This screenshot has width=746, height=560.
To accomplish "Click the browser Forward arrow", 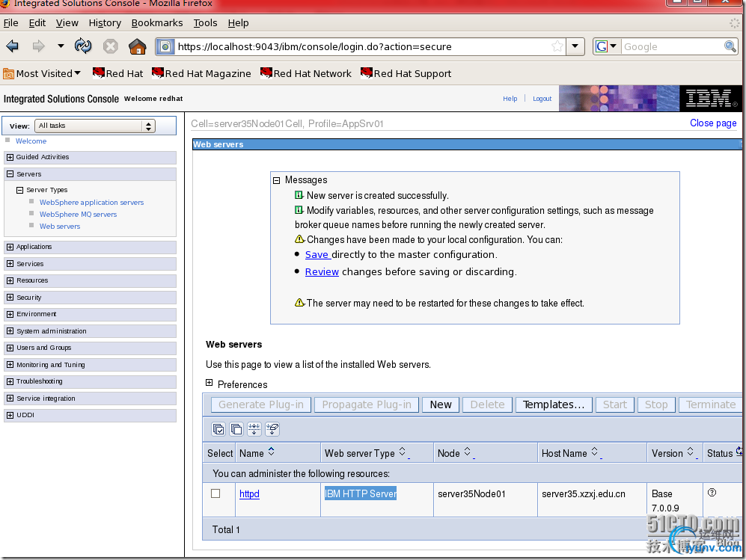I will [x=39, y=46].
